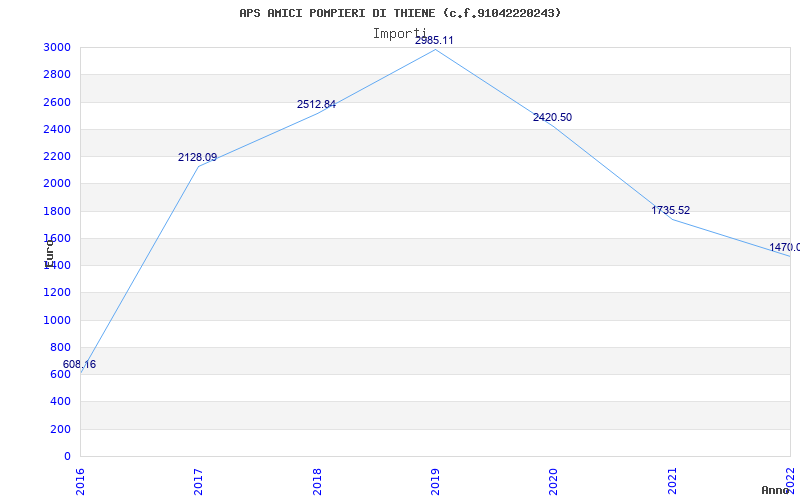Image resolution: width=800 pixels, height=500 pixels.
Task: Click the Importi subtitle
Action: point(399,34)
